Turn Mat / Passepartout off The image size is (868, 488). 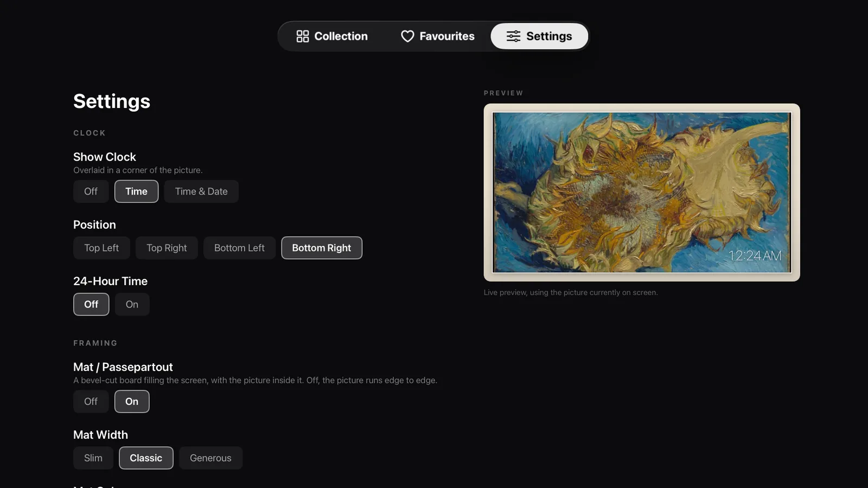point(91,401)
